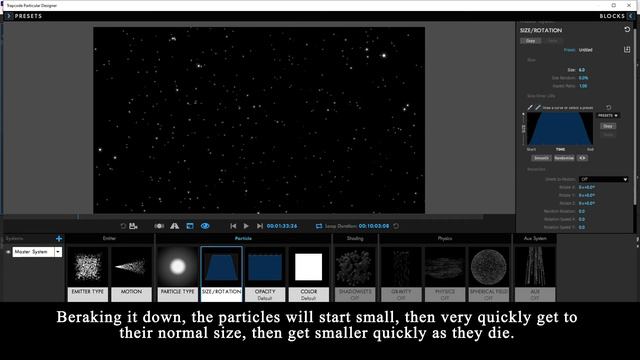640x360 pixels.
Task: Save the Size/Rotation block preset
Action: click(627, 49)
